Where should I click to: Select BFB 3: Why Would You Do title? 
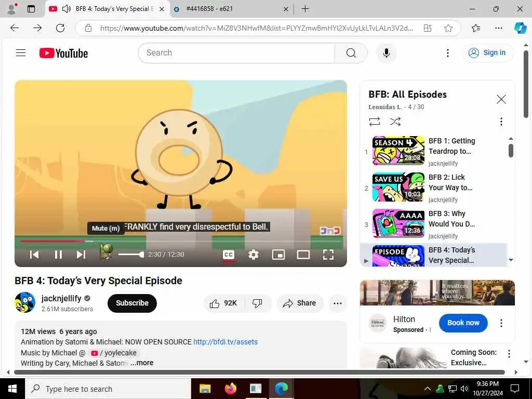[451, 219]
